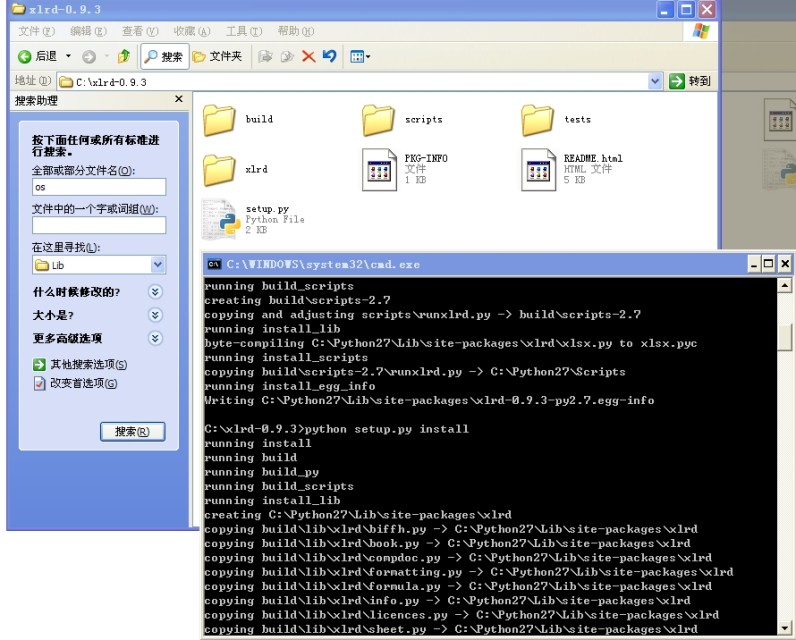Click the Search (搜索) button in the pane
The width and height of the screenshot is (796, 640).
132,431
